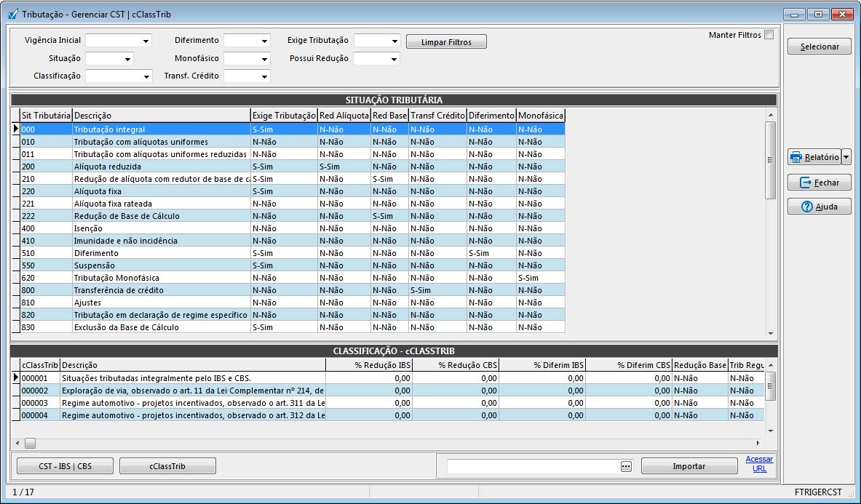This screenshot has width=861, height=504.
Task: Click the Selecionar button
Action: (x=819, y=47)
